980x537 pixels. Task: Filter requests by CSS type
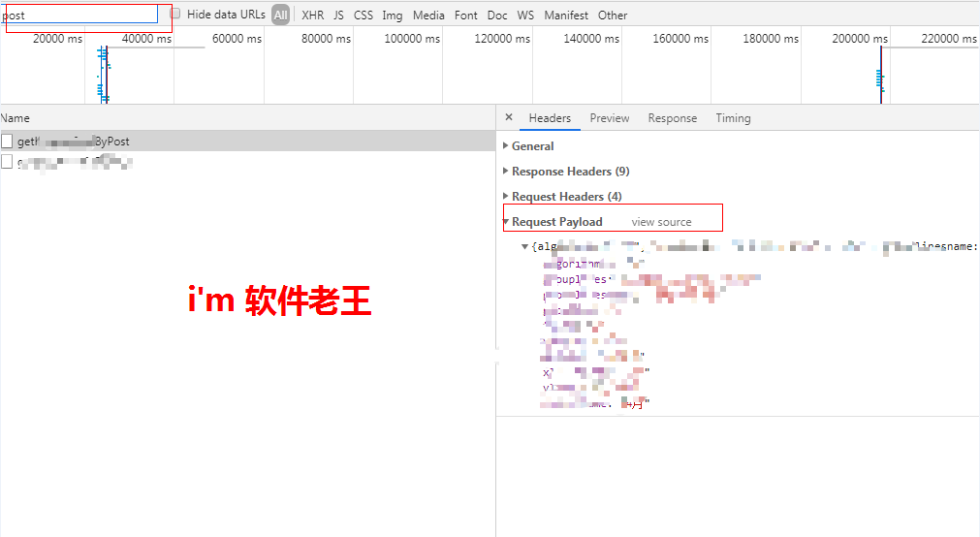click(x=364, y=15)
